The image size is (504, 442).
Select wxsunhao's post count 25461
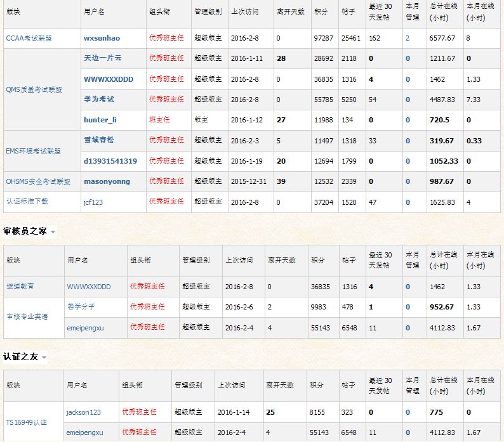(x=351, y=38)
